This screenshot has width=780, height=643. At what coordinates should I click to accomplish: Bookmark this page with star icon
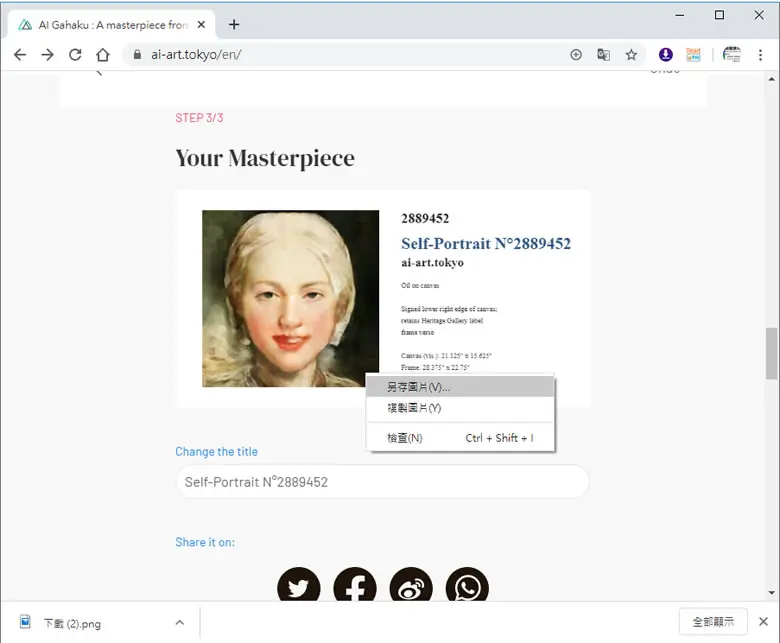(x=631, y=55)
